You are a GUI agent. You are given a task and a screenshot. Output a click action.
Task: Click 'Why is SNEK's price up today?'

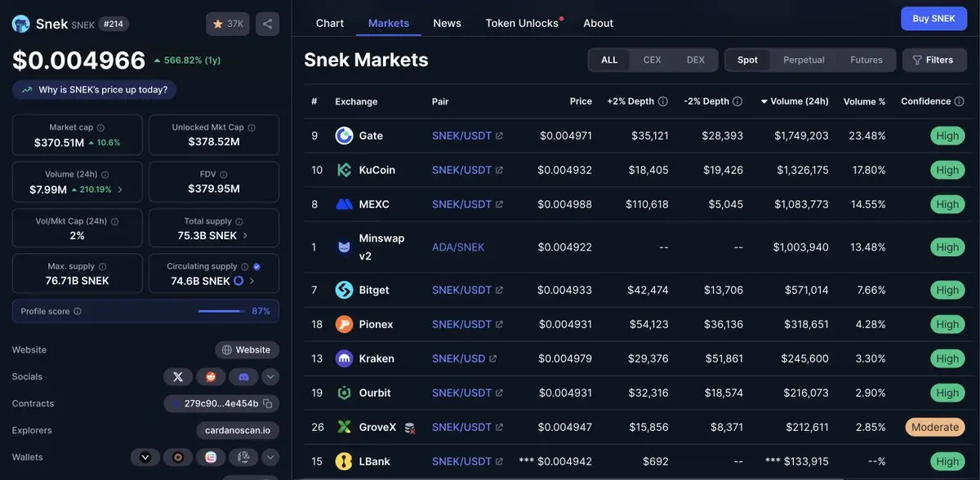[94, 90]
